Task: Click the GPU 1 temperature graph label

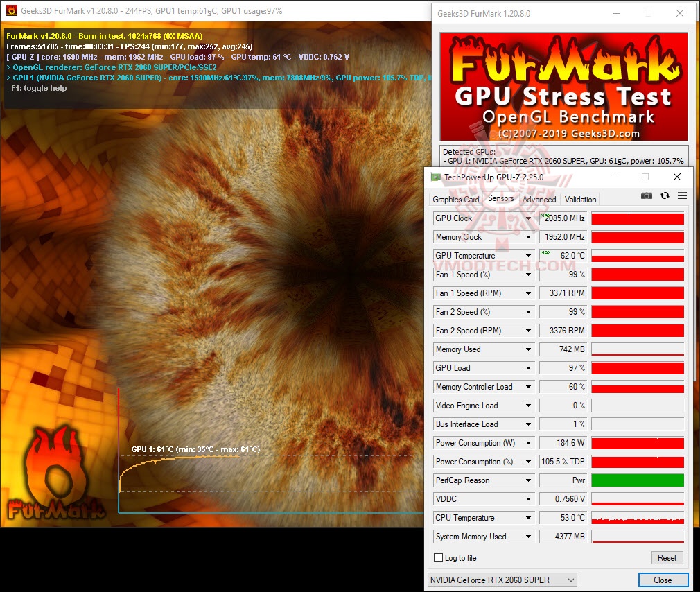Action: pos(195,449)
